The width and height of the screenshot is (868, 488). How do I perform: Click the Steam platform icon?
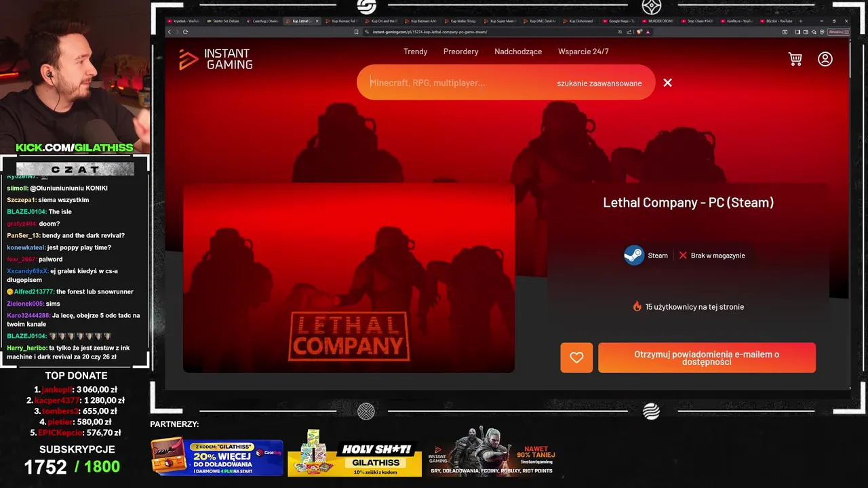[634, 256]
